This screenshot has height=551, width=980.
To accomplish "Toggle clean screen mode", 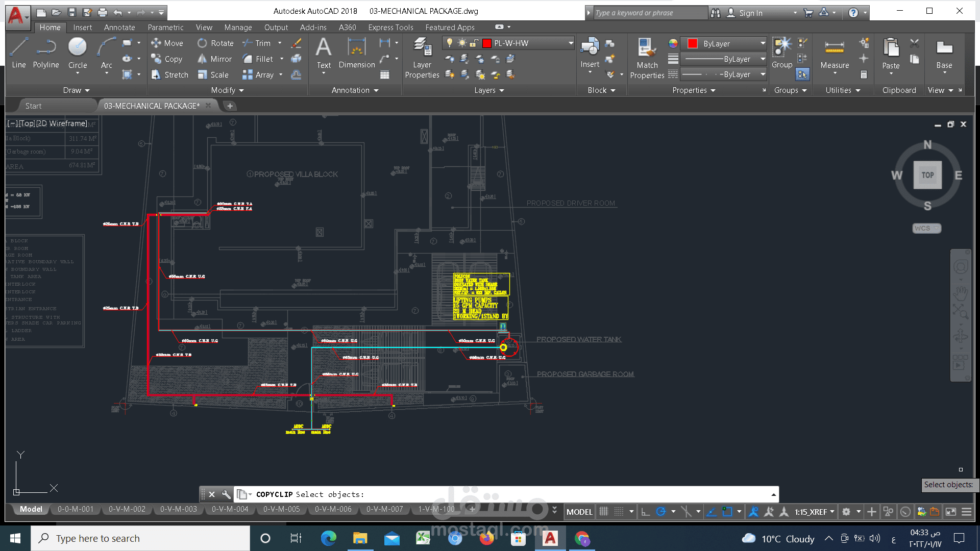I will coord(950,512).
